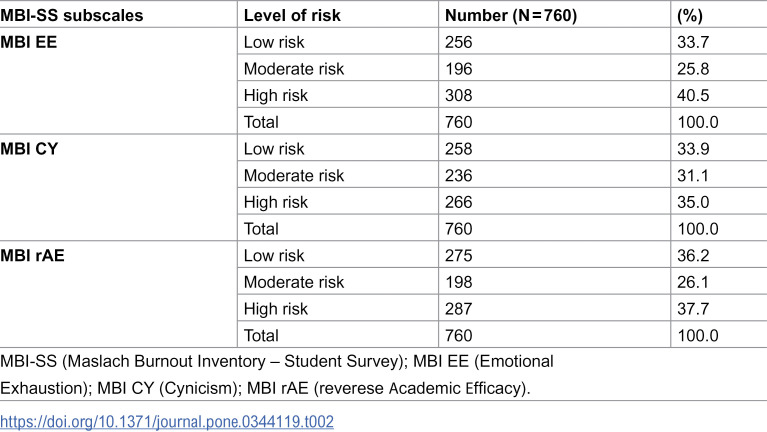Click the value 256 for MBI EE low risk
This screenshot has height=432, width=767.
[458, 42]
